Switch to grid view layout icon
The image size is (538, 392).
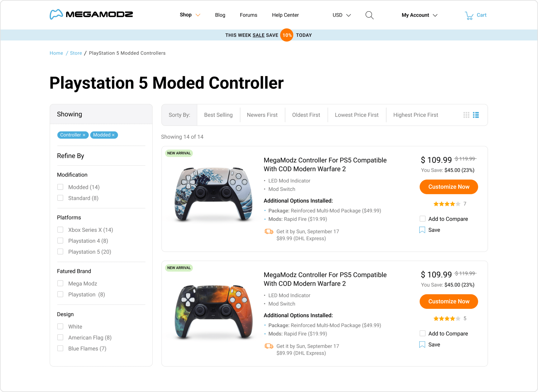tap(466, 115)
